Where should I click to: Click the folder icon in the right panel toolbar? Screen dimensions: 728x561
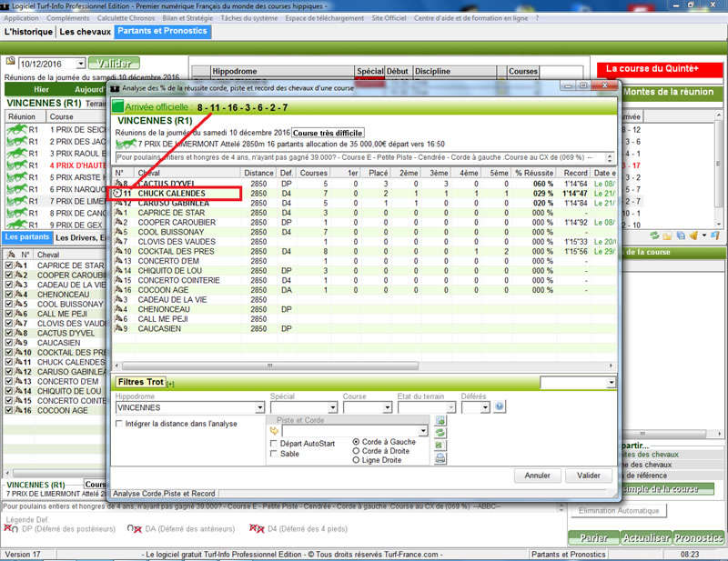(x=667, y=236)
